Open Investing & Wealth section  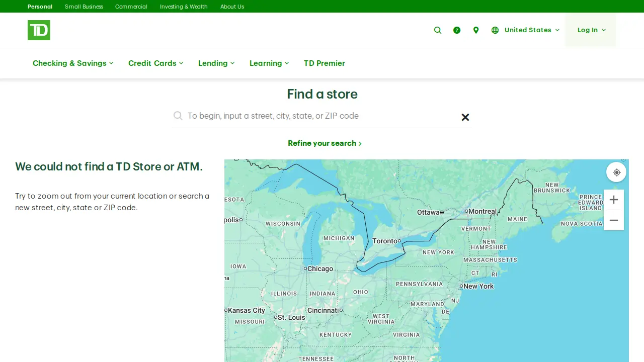coord(184,7)
